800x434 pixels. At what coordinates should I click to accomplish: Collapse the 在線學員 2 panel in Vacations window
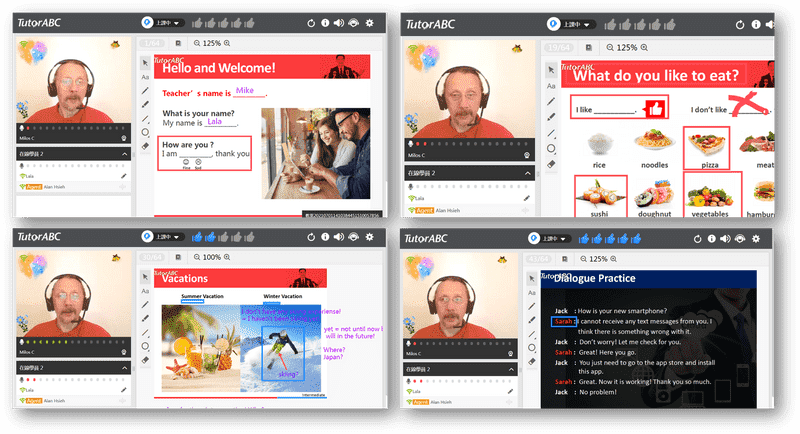[x=125, y=370]
